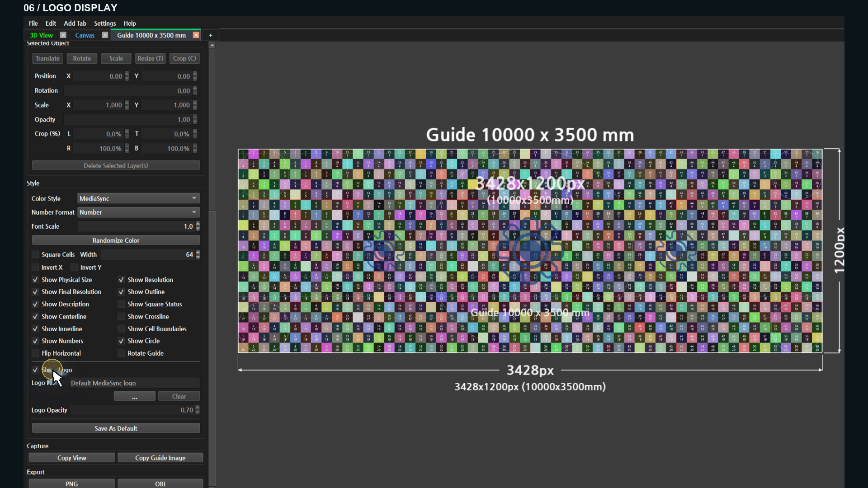Switch to the 3D View tab
Viewport: 868px width, 488px height.
point(41,35)
